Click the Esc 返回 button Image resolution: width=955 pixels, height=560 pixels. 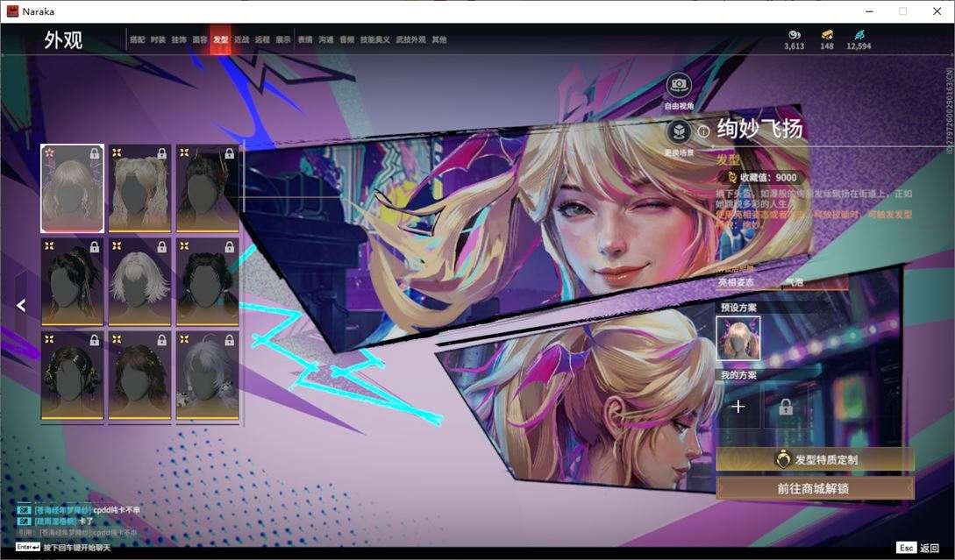coord(918,548)
